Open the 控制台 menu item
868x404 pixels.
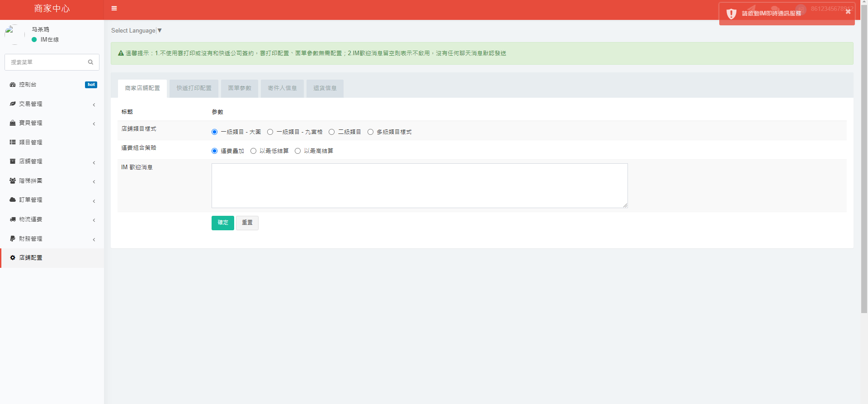pos(52,85)
